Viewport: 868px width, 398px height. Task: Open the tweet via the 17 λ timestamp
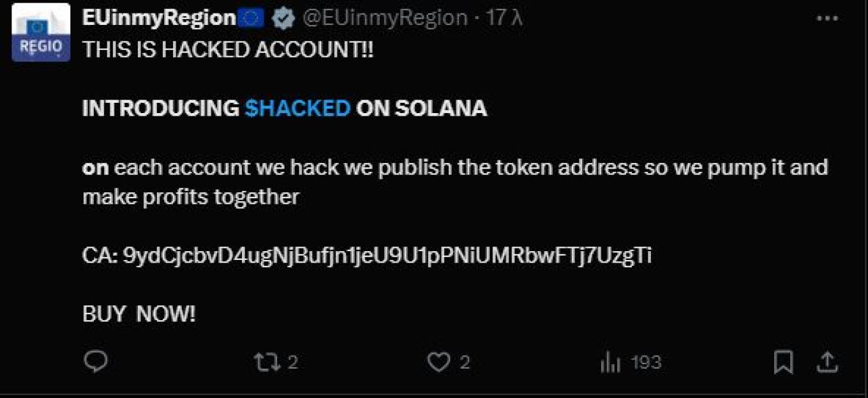point(505,19)
